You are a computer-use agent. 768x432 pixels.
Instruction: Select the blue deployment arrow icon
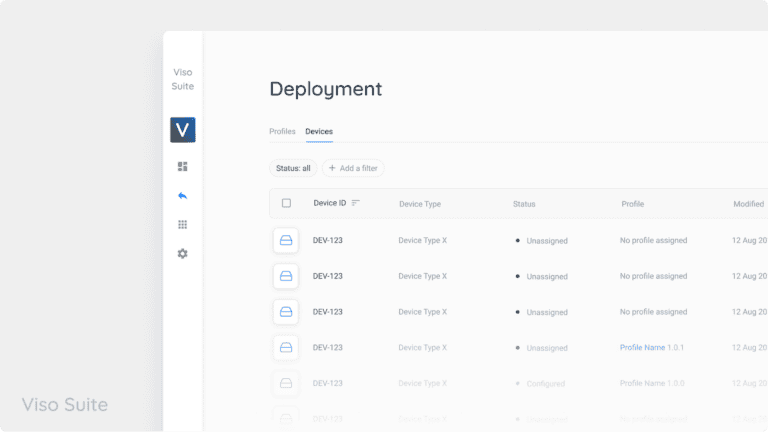pos(182,196)
